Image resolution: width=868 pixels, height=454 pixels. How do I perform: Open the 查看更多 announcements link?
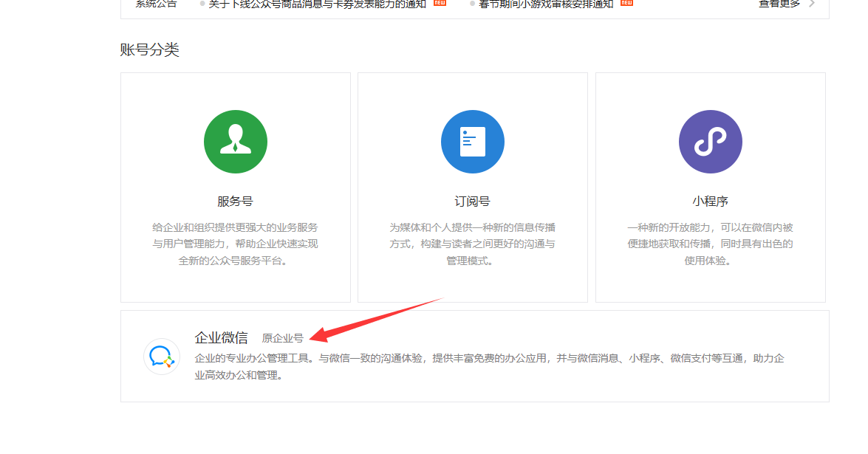pos(779,4)
